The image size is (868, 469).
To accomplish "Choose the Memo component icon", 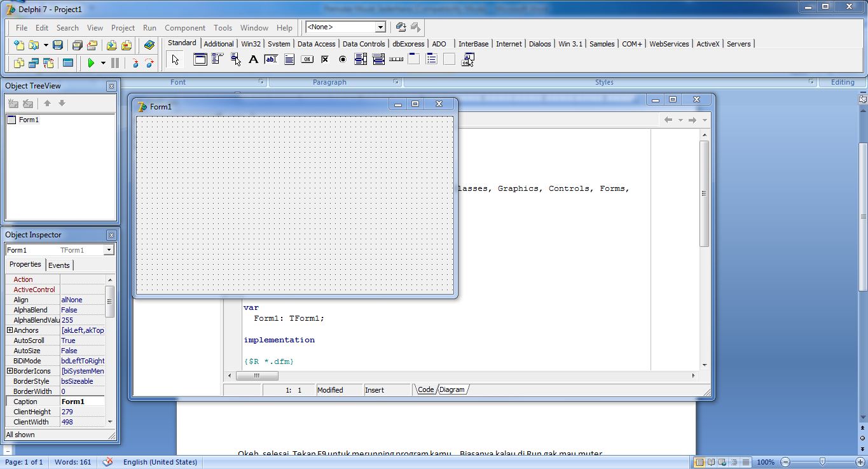I will click(x=289, y=59).
